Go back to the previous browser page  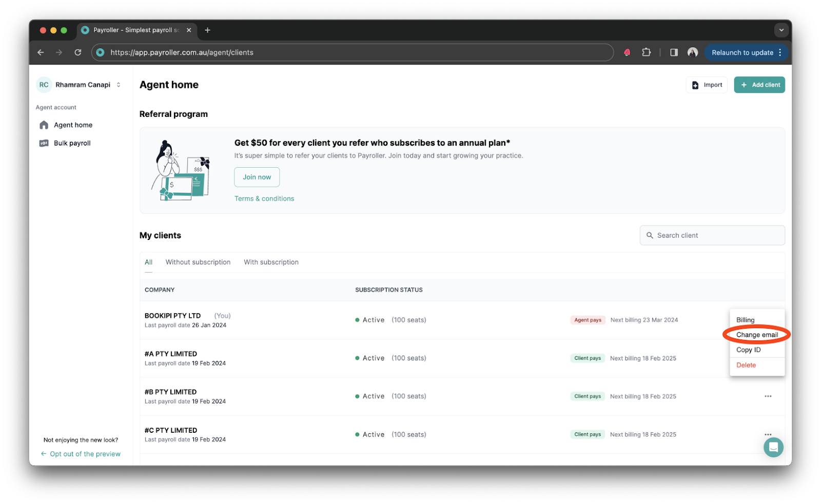click(41, 52)
